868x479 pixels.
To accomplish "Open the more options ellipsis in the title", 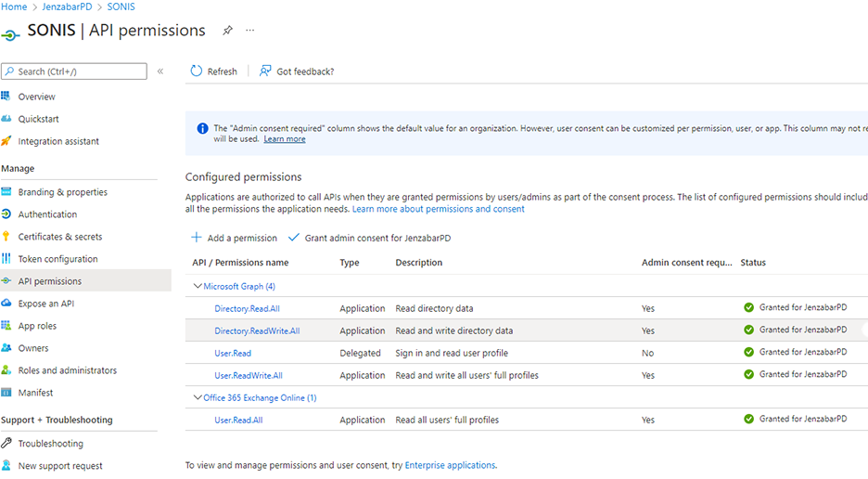I will [249, 31].
